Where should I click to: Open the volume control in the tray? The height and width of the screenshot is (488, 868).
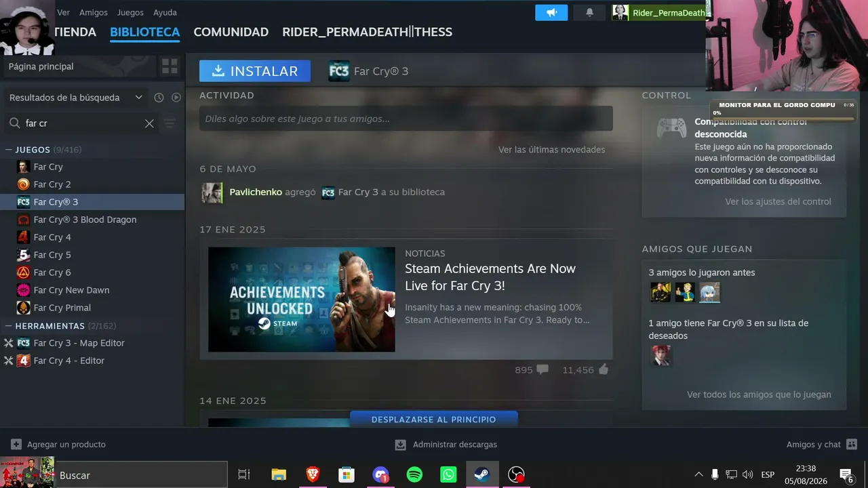tap(748, 474)
